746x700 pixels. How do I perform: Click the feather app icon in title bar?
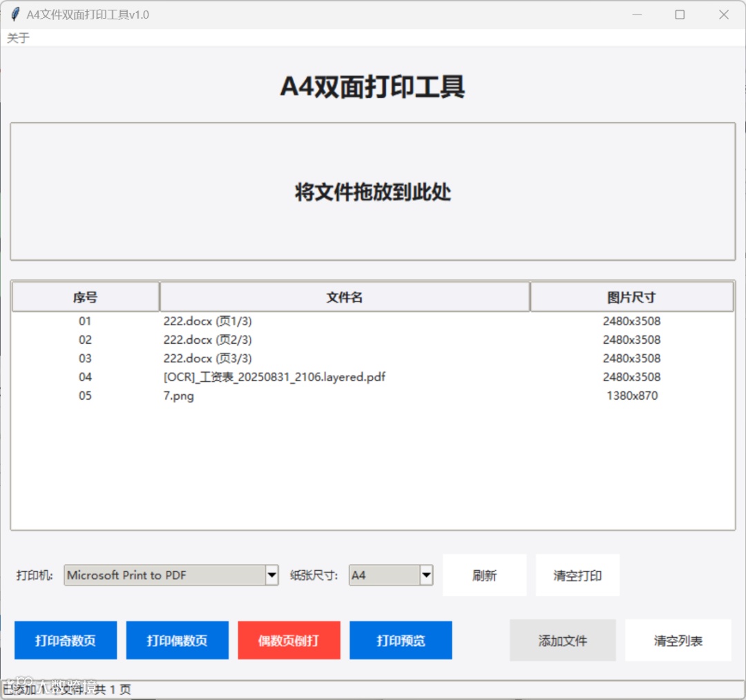[x=15, y=14]
